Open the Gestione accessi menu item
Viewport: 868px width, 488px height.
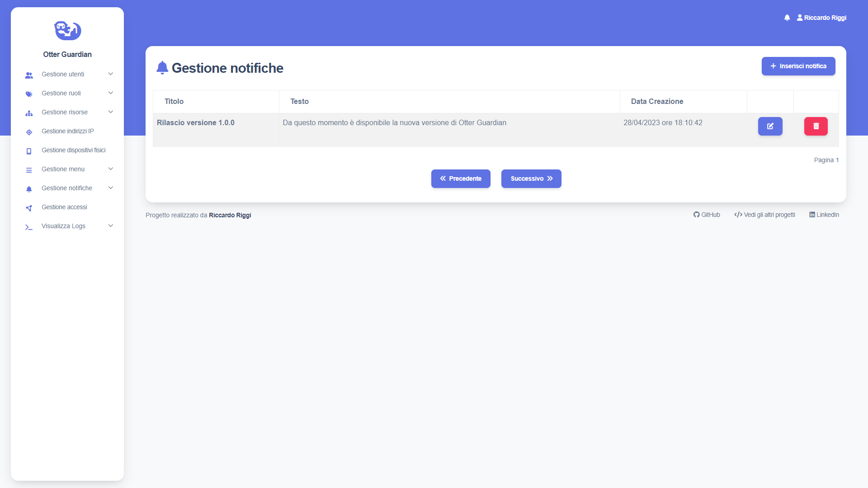(64, 207)
